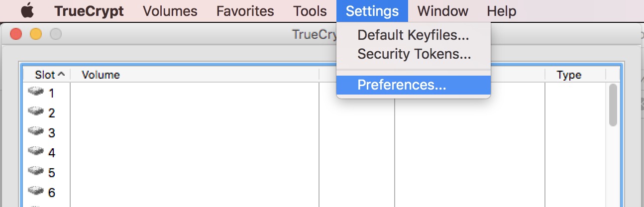Select Security Tokens menu item
The width and height of the screenshot is (644, 207).
[414, 54]
